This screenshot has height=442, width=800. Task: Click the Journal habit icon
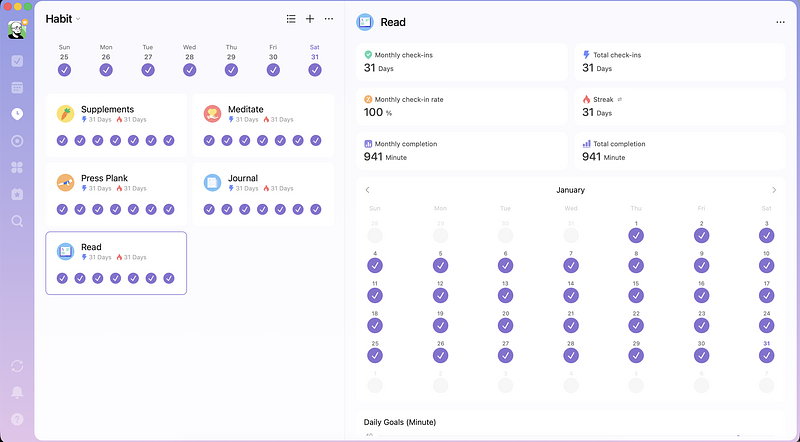click(212, 183)
